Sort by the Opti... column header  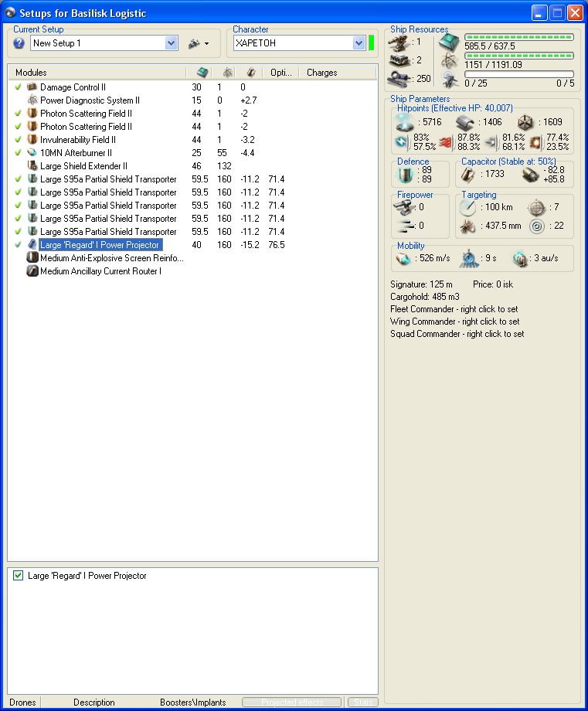tap(281, 72)
